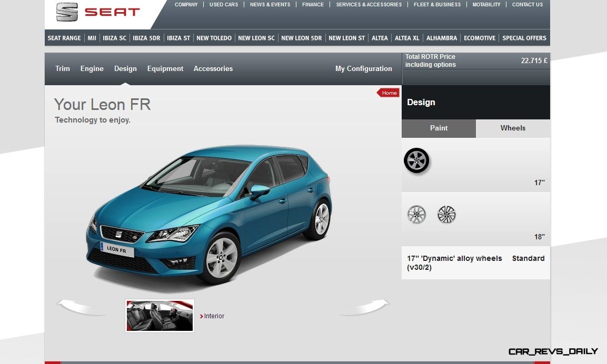Open the Contact Us page
This screenshot has height=364, width=607.
528,5
